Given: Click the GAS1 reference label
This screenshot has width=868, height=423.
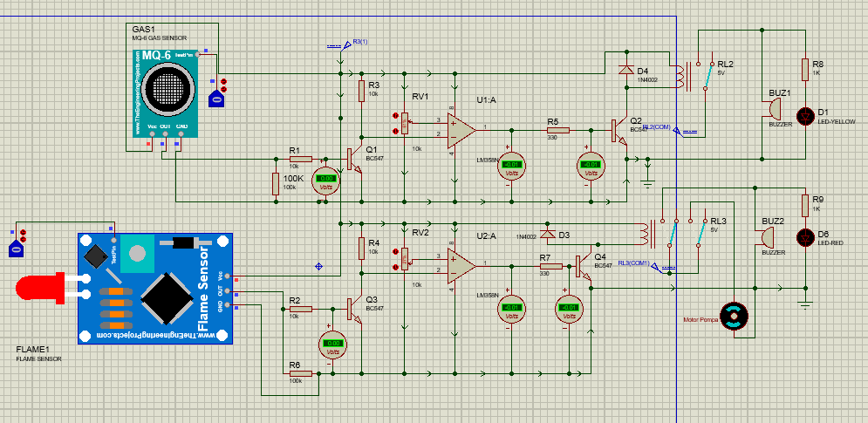Looking at the screenshot, I should [143, 29].
